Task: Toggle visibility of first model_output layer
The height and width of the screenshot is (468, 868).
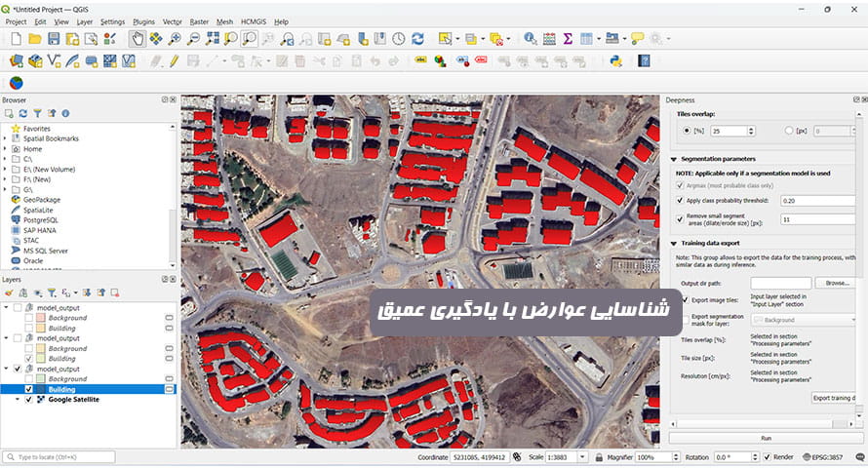Action: coord(18,307)
